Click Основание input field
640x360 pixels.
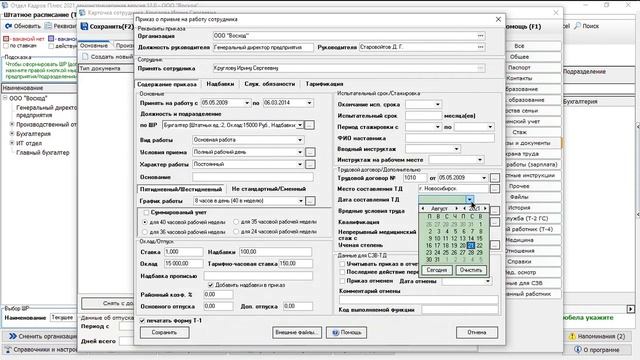(x=253, y=177)
